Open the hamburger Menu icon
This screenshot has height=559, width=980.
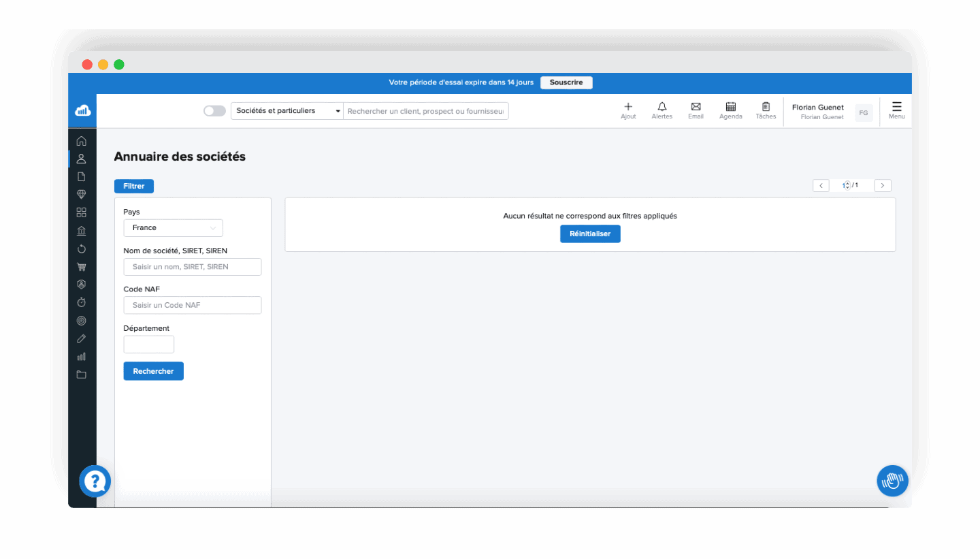(897, 107)
